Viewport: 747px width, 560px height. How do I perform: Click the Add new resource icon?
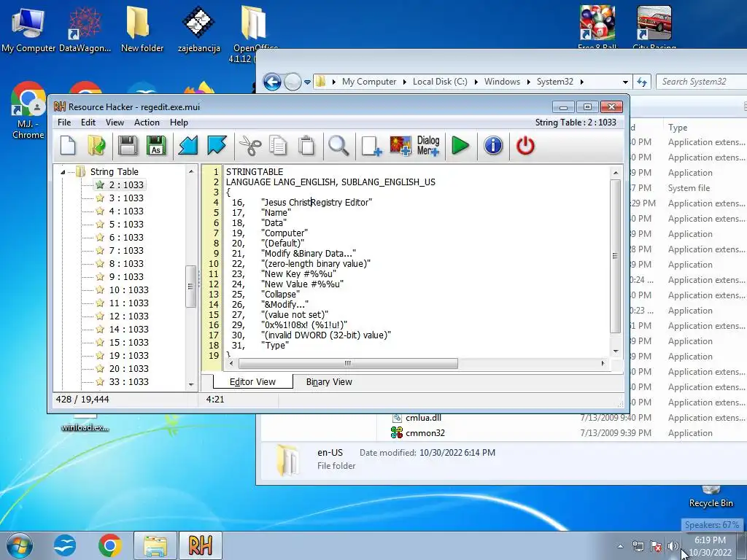(x=371, y=145)
